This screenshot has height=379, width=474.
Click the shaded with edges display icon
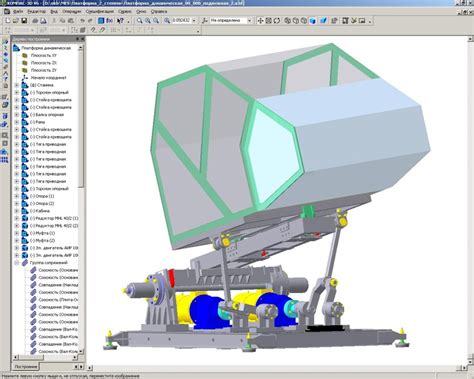(323, 21)
